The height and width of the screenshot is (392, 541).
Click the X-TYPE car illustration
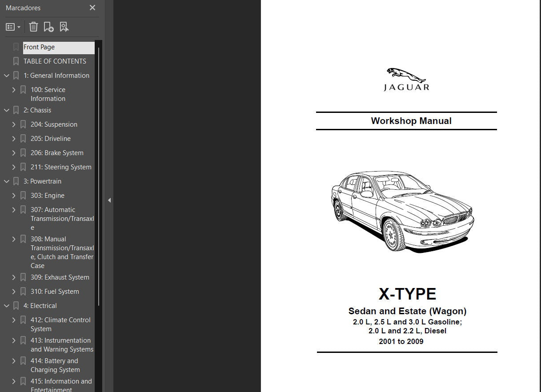coord(402,212)
